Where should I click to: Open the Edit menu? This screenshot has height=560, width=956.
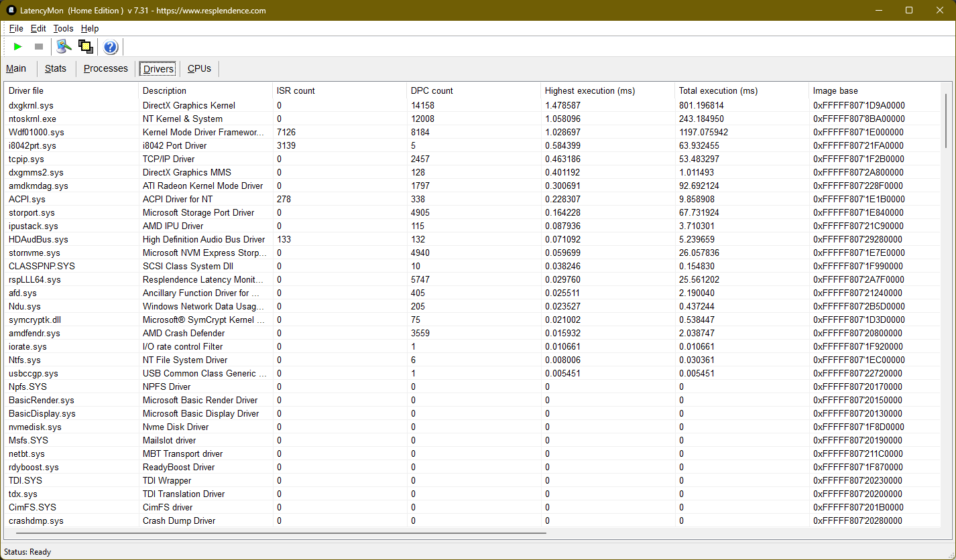click(x=38, y=28)
